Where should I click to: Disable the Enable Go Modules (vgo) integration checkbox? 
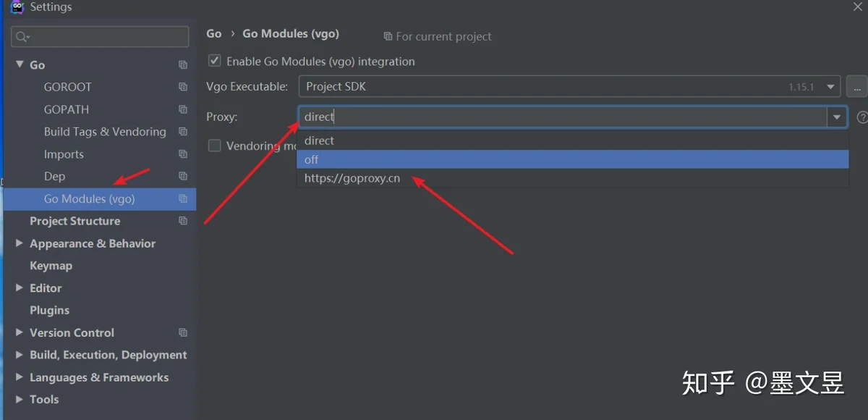pyautogui.click(x=214, y=62)
